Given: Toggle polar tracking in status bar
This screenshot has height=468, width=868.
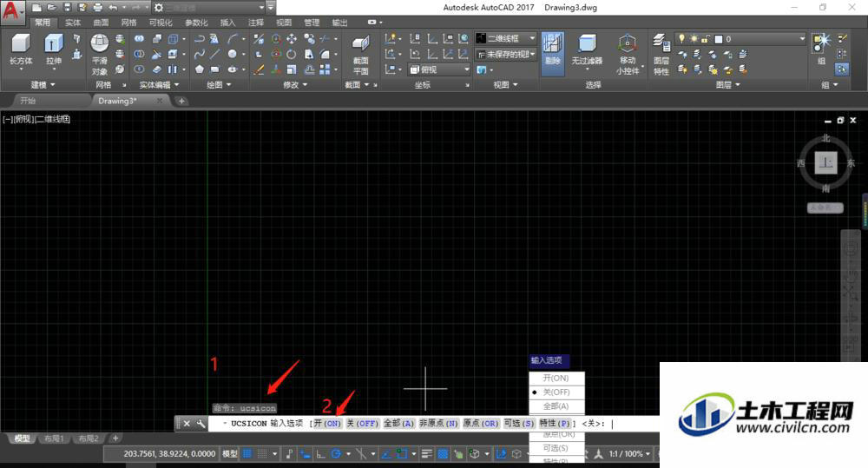Looking at the screenshot, I should pos(336,453).
